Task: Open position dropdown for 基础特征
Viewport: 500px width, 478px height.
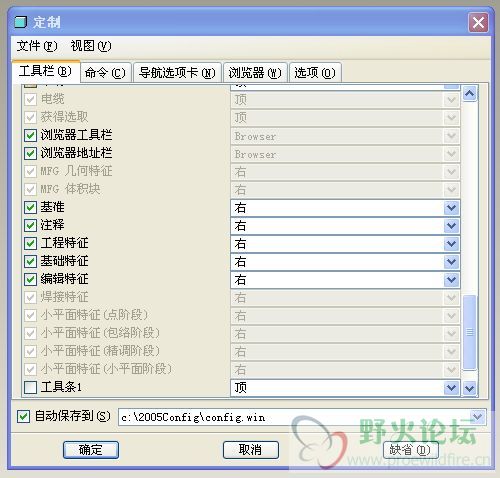Action: (x=451, y=262)
